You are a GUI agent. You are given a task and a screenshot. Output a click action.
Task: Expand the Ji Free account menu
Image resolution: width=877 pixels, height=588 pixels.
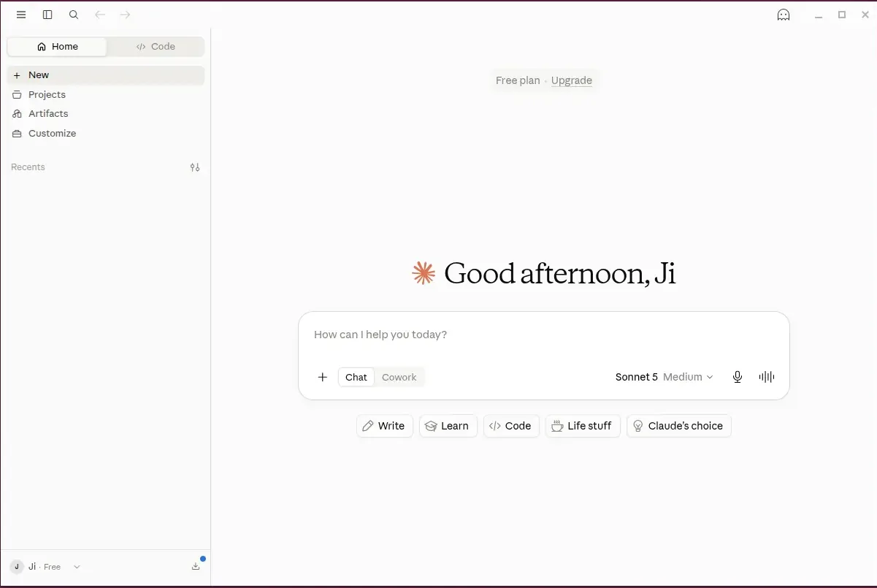[45, 568]
